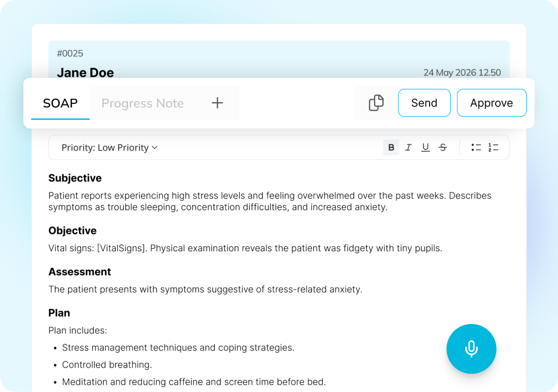The height and width of the screenshot is (392, 558).
Task: Switch to the SOAP tab
Action: pos(60,103)
